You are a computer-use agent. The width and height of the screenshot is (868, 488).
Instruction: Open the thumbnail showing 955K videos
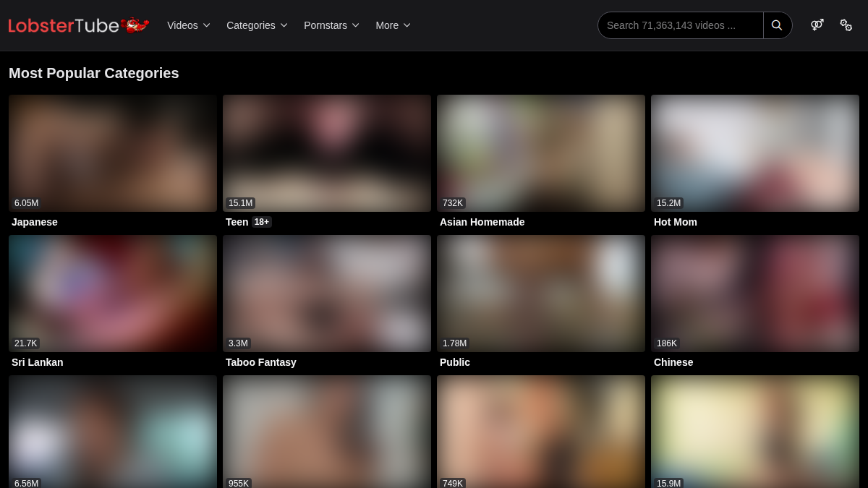pyautogui.click(x=327, y=432)
